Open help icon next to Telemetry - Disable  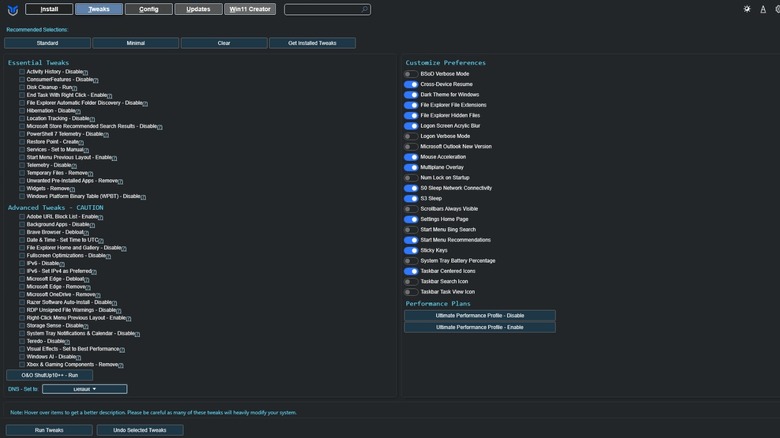(74, 166)
